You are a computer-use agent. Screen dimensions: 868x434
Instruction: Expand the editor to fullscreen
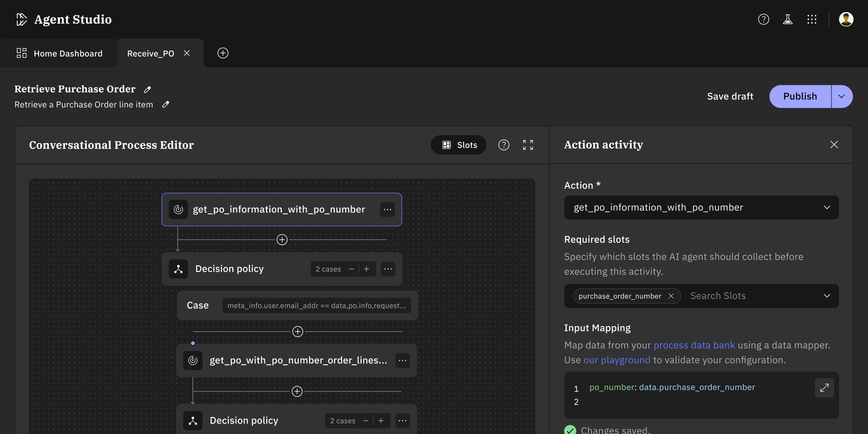click(528, 145)
